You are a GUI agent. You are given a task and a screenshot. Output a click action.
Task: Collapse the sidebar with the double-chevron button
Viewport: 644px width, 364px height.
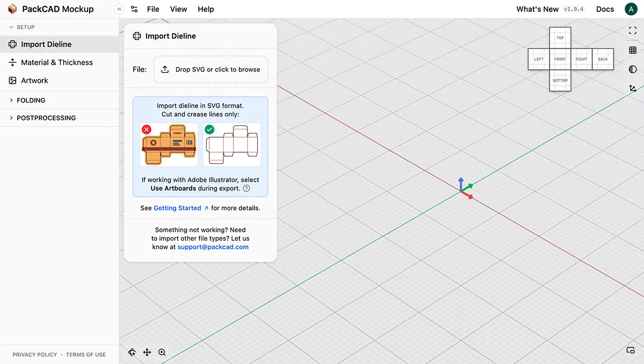click(119, 9)
